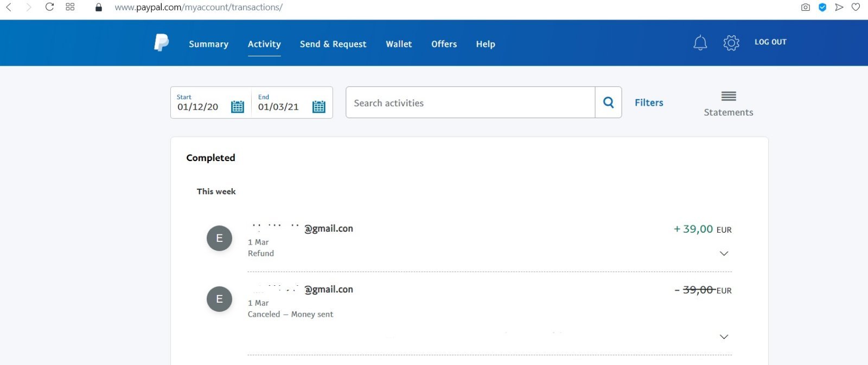Expand the Canceled Money sent transaction

pyautogui.click(x=724, y=337)
